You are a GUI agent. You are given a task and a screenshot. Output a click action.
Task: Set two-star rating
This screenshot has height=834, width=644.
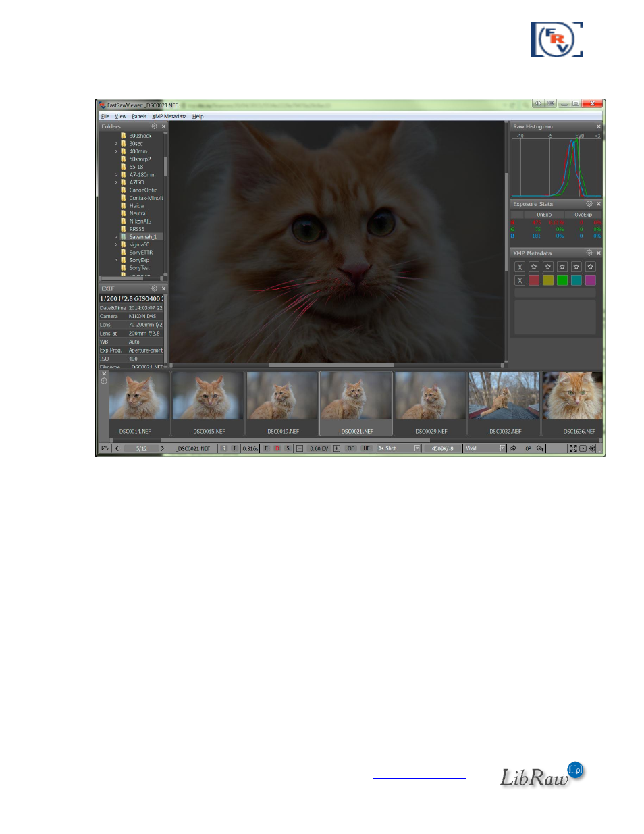[x=548, y=267]
